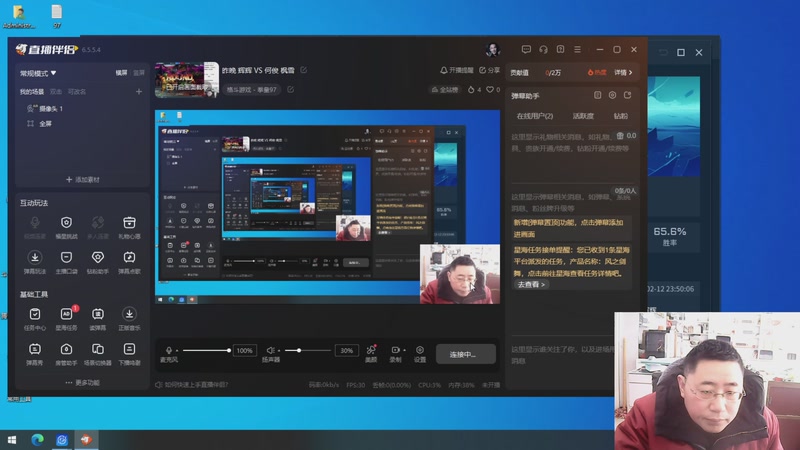Screen dimensions: 800x450
Task: Click the 热度 indicator in the 贡献值 bar
Action: 596,72
